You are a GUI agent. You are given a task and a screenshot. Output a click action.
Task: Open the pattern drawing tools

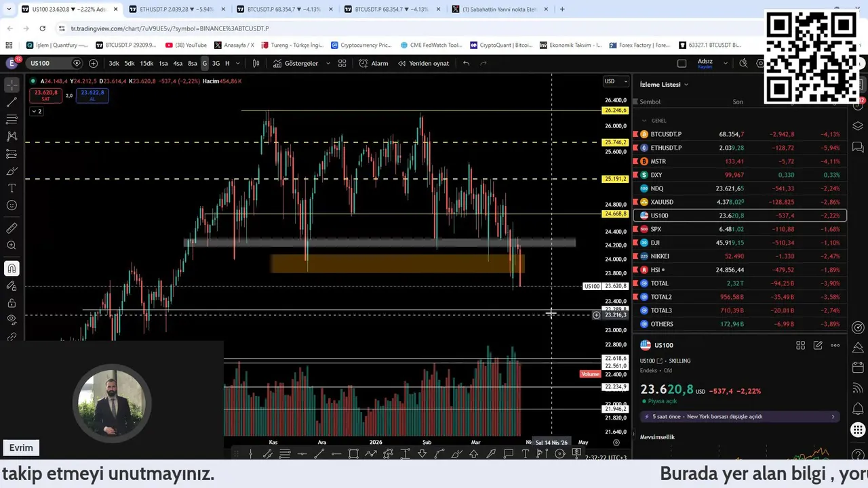coord(12,136)
